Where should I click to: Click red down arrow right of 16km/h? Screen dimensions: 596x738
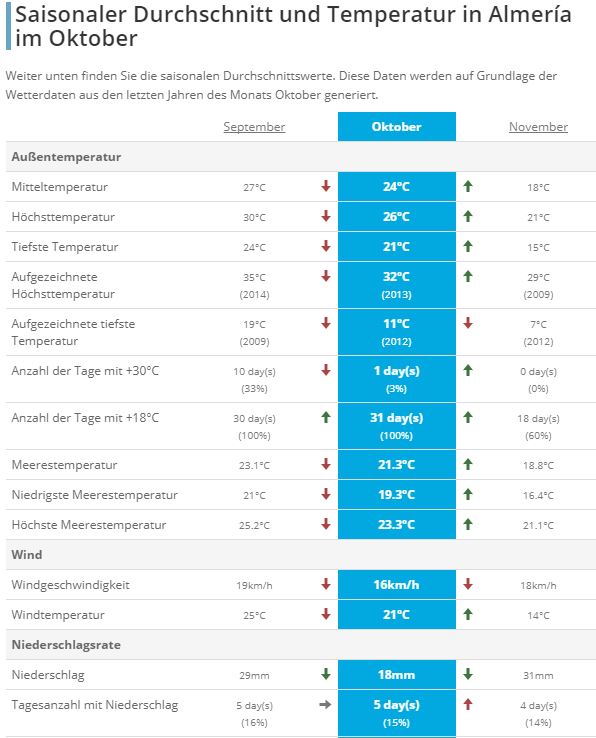(467, 584)
